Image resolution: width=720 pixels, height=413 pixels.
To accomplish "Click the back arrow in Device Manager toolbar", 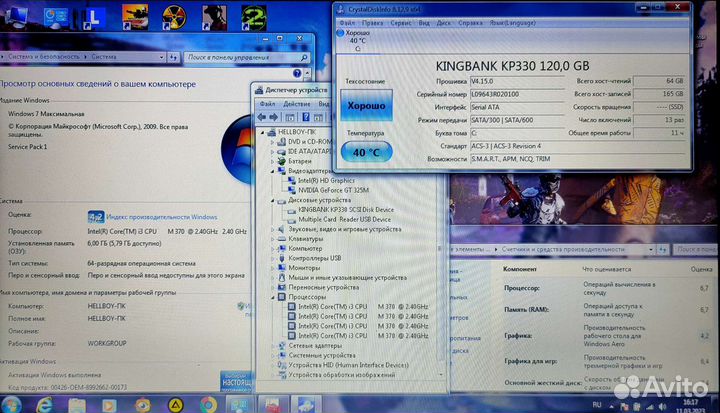I will 262,117.
